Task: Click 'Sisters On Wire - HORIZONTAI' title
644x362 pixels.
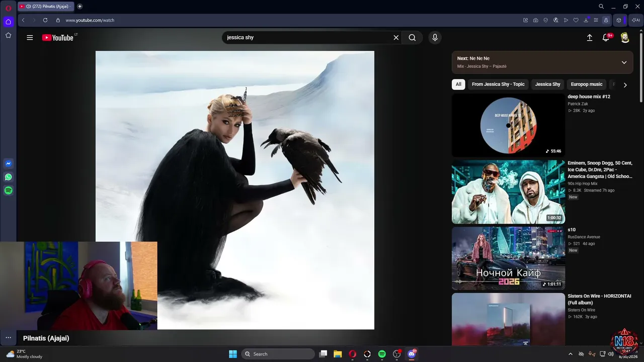Action: (599, 300)
